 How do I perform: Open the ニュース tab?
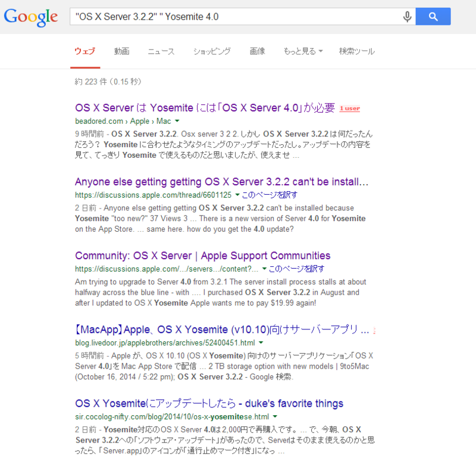click(161, 51)
